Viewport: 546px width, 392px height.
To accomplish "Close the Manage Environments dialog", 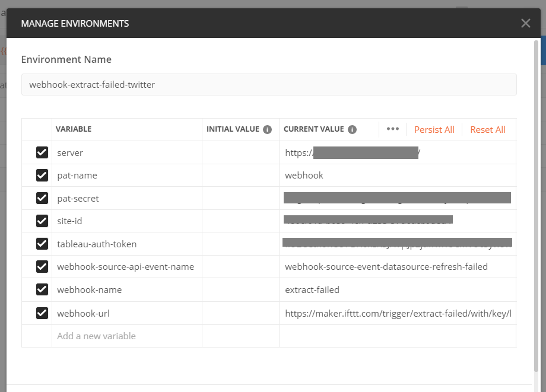I will [x=525, y=24].
